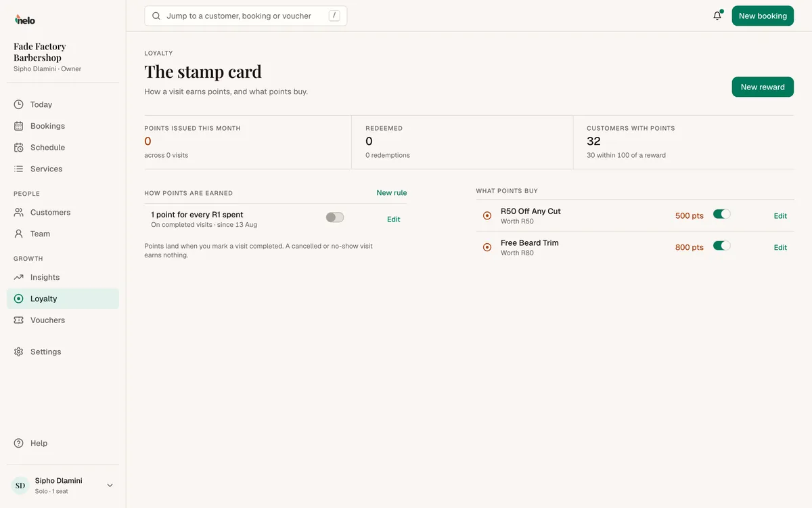Click the Customers With Points value 32
812x508 pixels.
(593, 142)
